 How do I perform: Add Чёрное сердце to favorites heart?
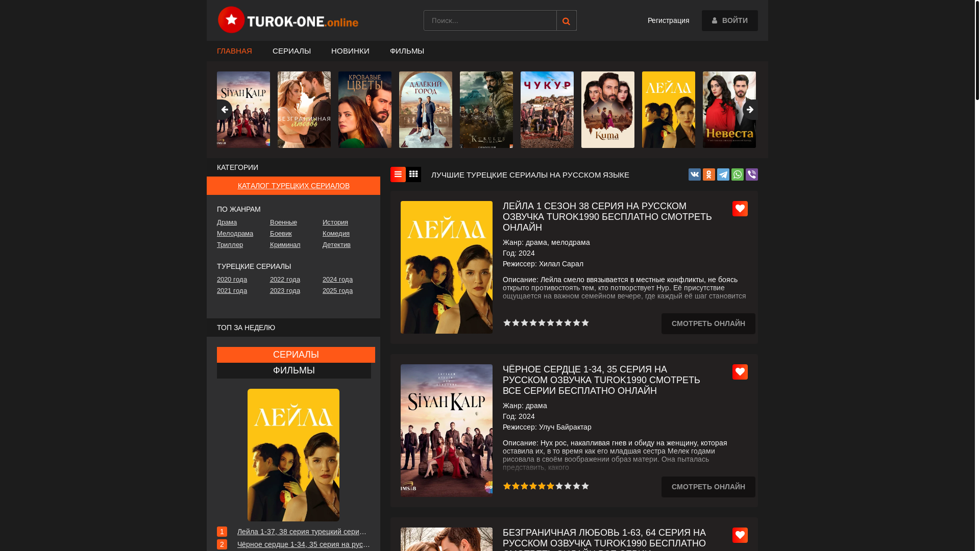tap(740, 372)
